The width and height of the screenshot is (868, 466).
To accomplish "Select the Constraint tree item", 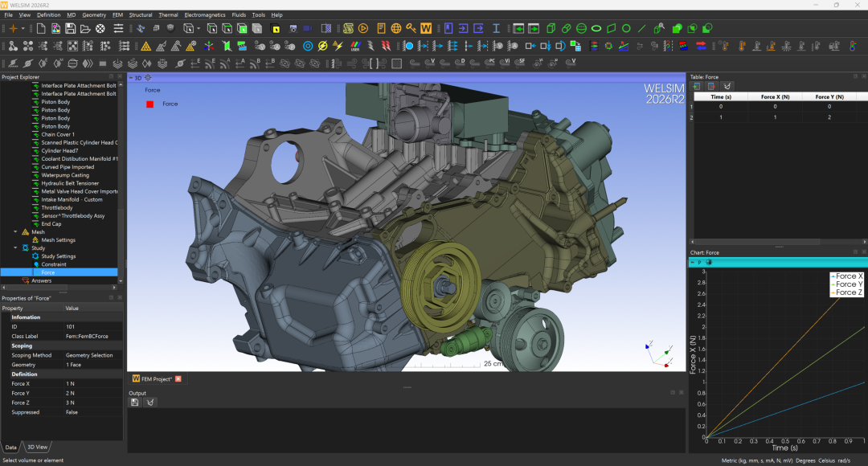I will click(54, 264).
